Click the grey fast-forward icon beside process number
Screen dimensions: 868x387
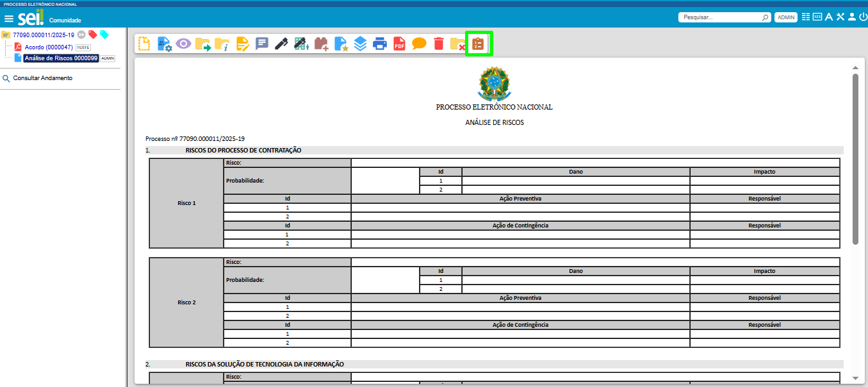[81, 35]
